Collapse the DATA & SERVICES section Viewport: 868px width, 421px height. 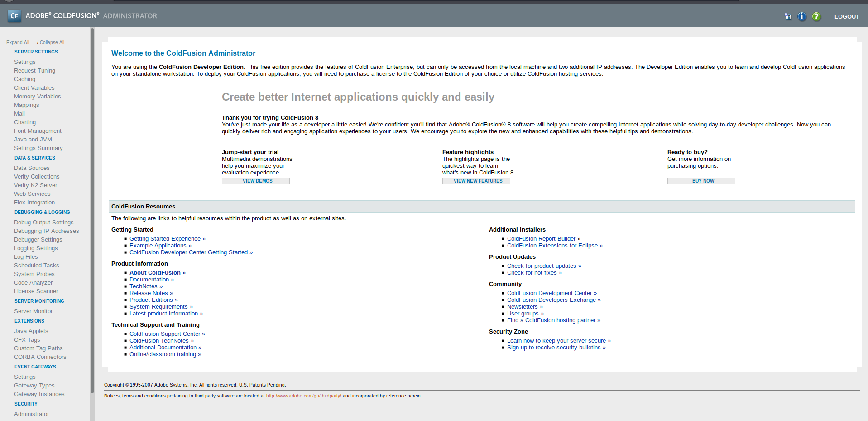[35, 158]
